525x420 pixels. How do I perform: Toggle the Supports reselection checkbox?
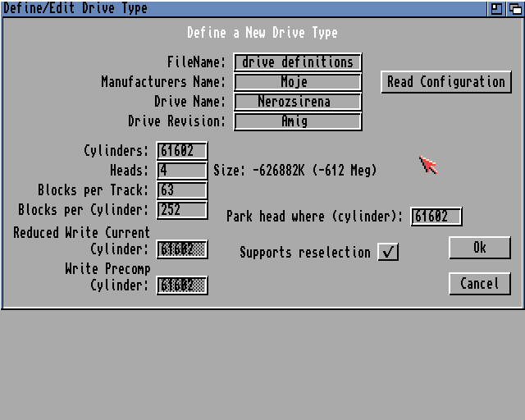pos(388,252)
